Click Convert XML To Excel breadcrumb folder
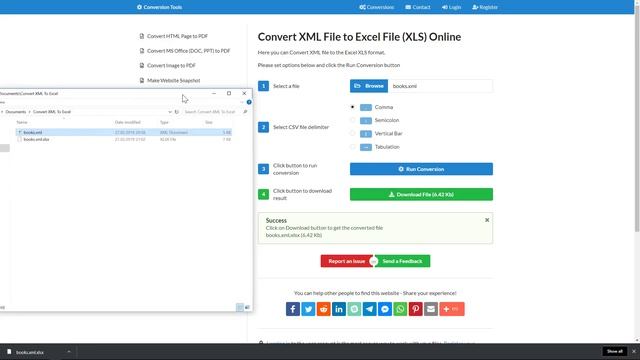The height and width of the screenshot is (360, 640). click(52, 111)
